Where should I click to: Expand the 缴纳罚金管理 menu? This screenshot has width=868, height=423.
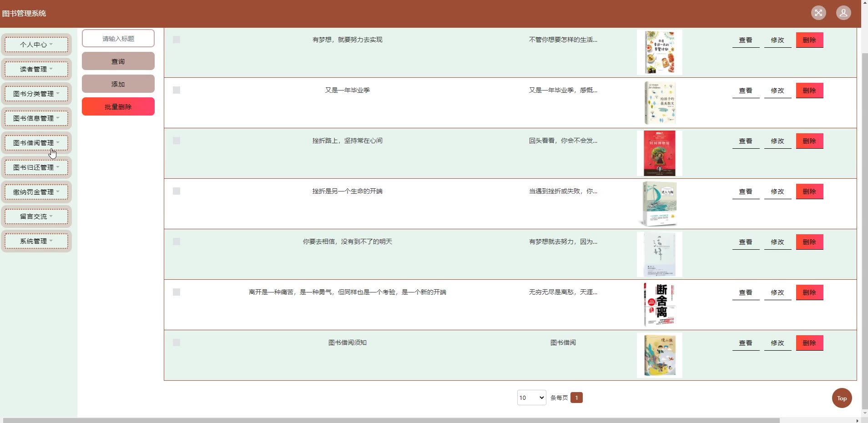tap(36, 192)
